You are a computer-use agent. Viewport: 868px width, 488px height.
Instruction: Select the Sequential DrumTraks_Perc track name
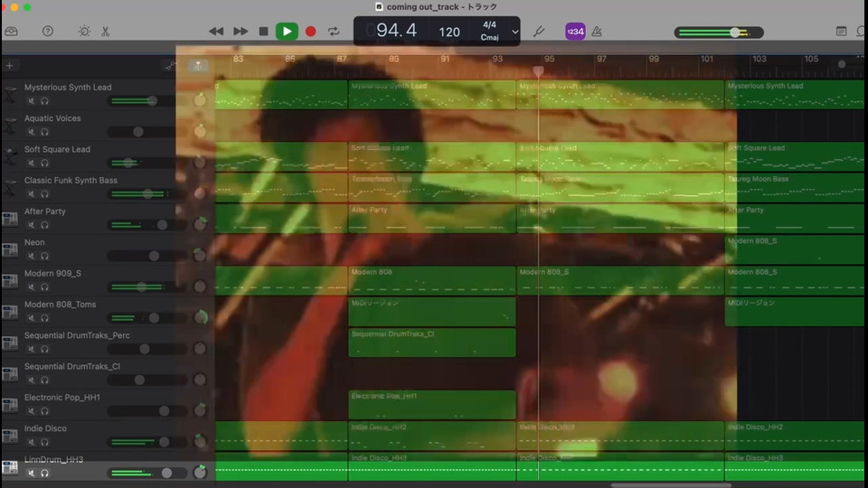tap(77, 335)
